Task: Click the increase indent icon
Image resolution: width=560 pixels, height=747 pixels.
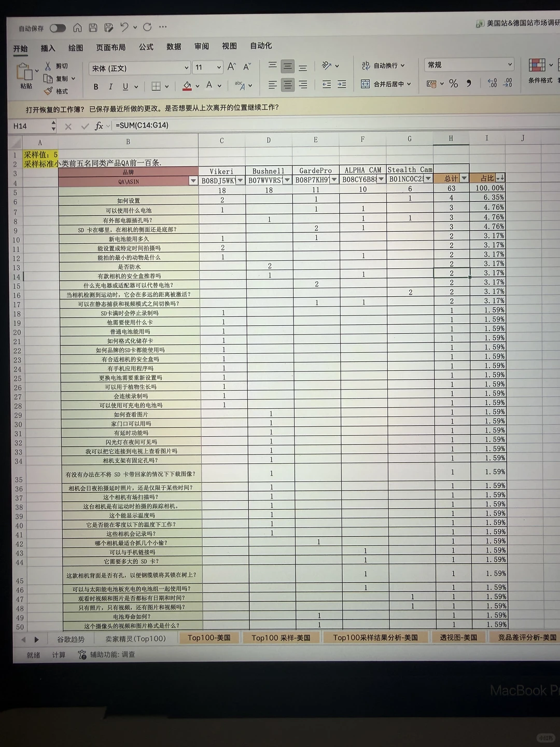Action: click(x=342, y=84)
